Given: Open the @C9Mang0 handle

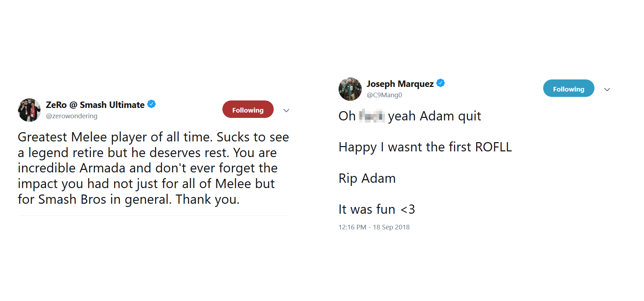Looking at the screenshot, I should [385, 95].
